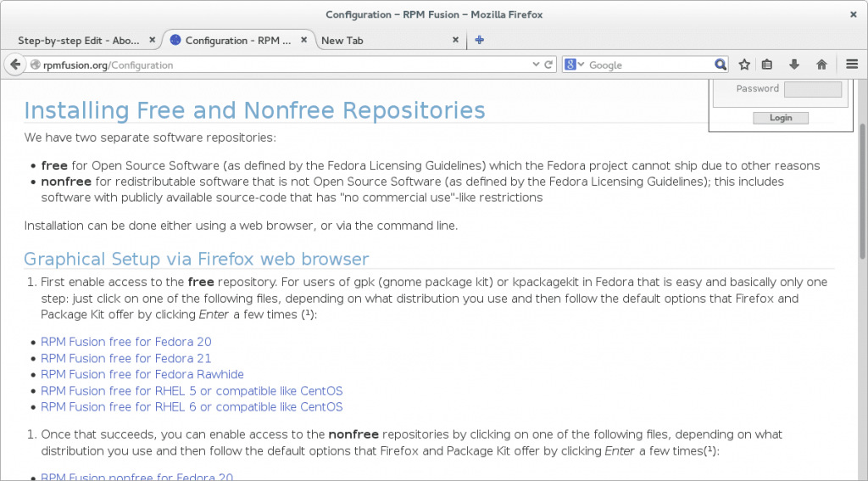The width and height of the screenshot is (868, 481).
Task: Click the Login button
Action: [x=781, y=117]
